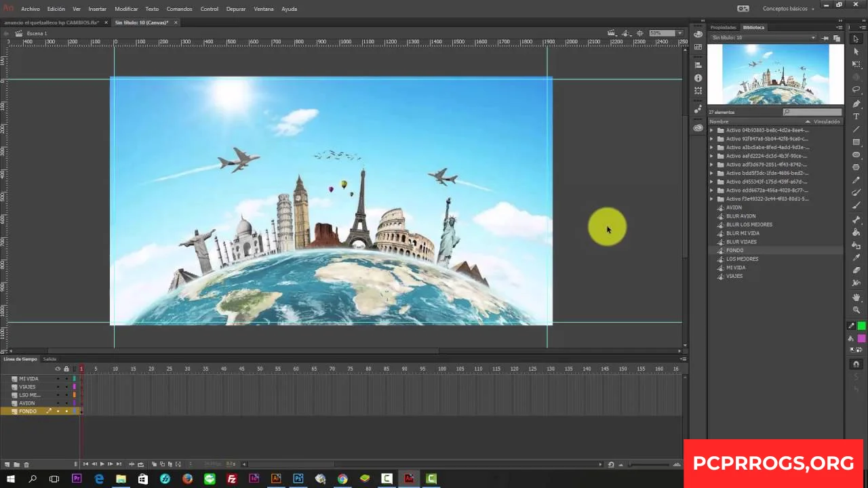
Task: Expand folder Activo 04b93883 in library
Action: (711, 130)
